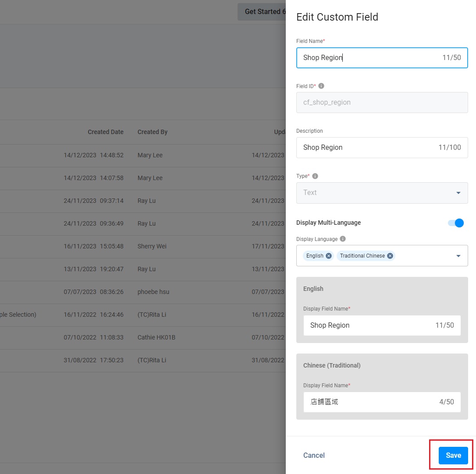This screenshot has width=476, height=474.
Task: Click the Field ID info icon
Action: click(321, 86)
